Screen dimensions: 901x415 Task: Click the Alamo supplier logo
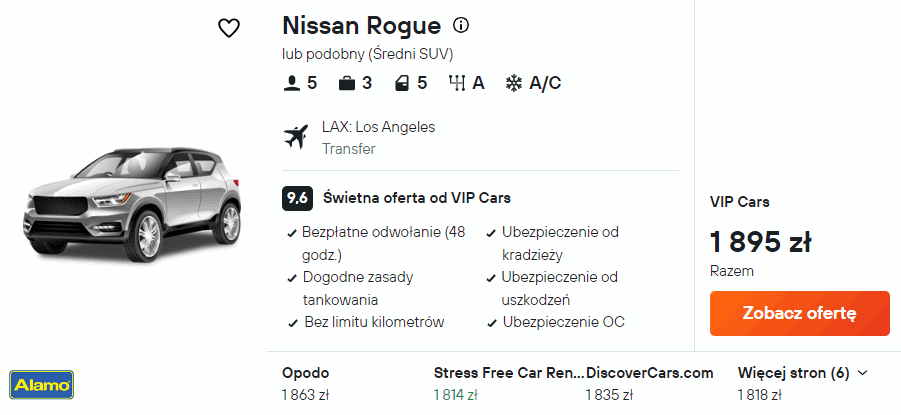[x=40, y=384]
